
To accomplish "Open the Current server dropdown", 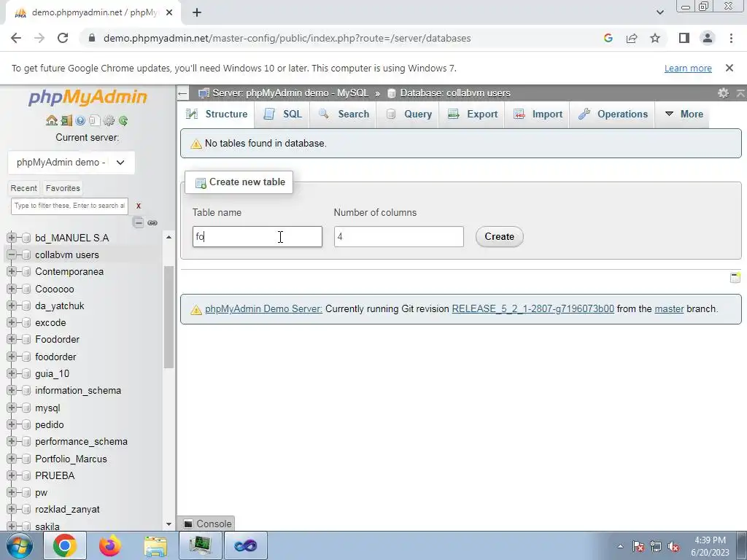I will click(71, 163).
